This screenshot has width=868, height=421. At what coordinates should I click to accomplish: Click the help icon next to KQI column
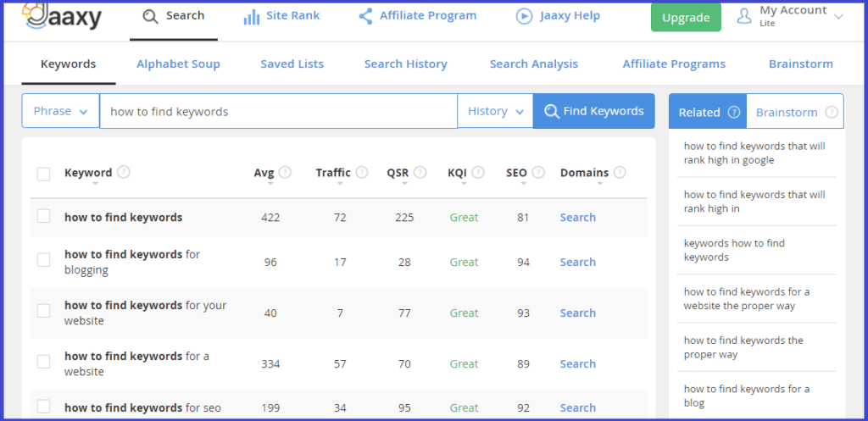click(x=478, y=172)
